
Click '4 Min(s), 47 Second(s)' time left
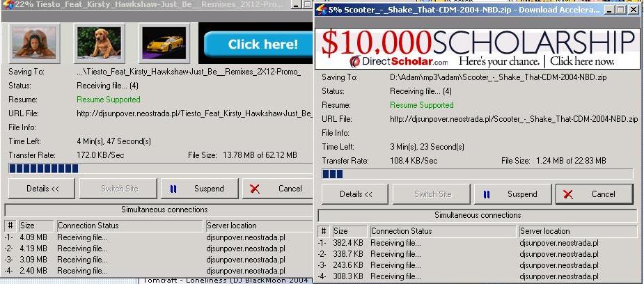point(113,141)
